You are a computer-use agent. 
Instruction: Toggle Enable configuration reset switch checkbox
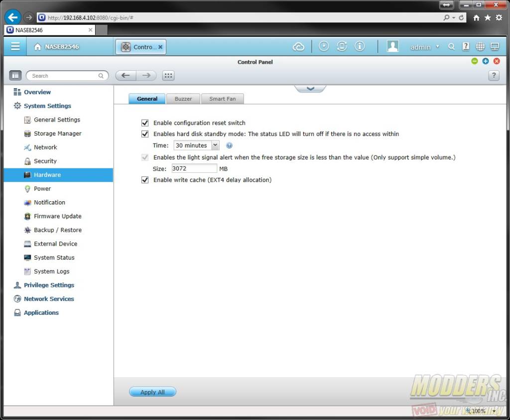pos(145,123)
